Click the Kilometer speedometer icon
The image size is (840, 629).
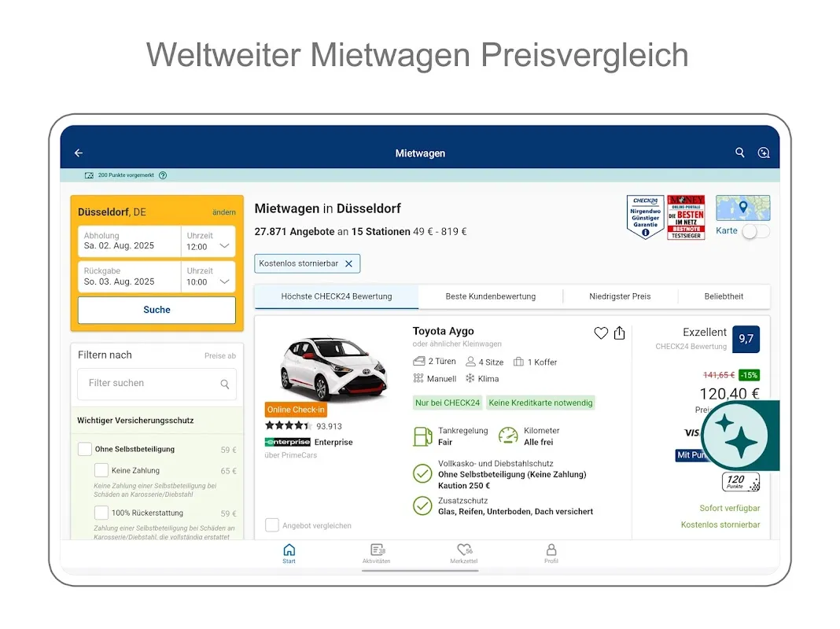coord(508,436)
